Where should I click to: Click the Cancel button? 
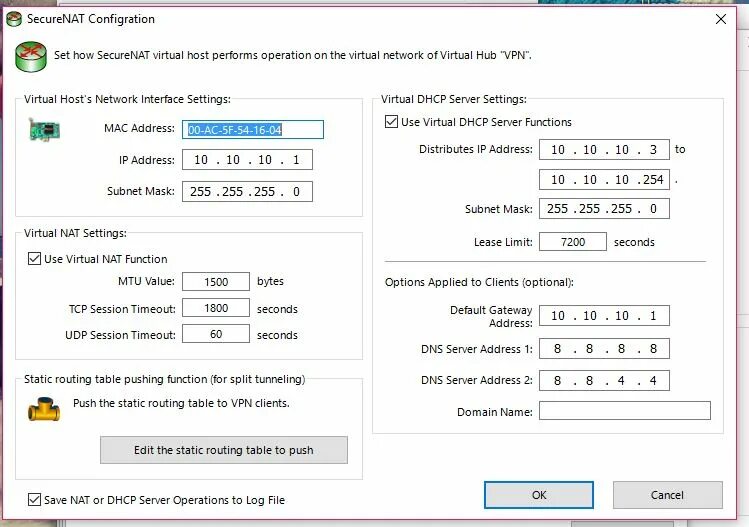[667, 495]
